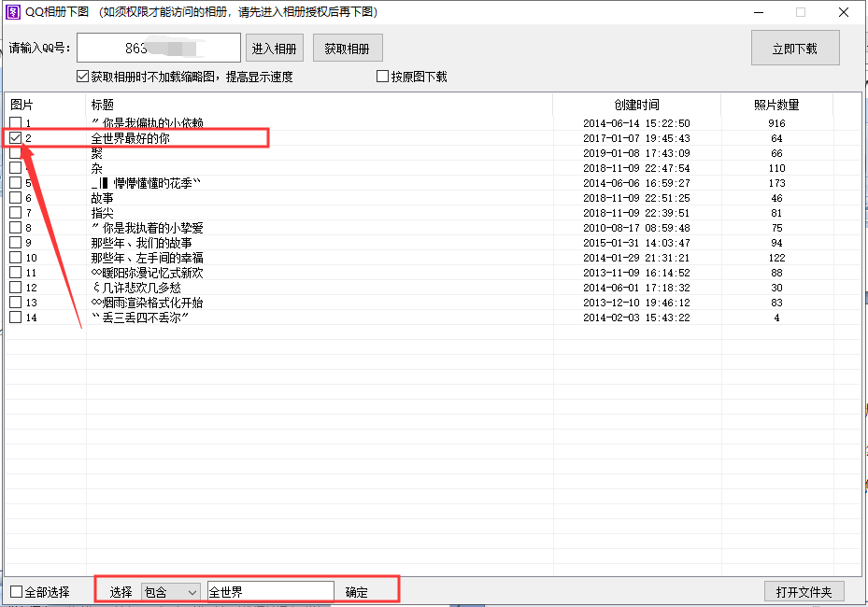The height and width of the screenshot is (607, 868).
Task: Sort by 照片数量 column header
Action: click(x=776, y=105)
